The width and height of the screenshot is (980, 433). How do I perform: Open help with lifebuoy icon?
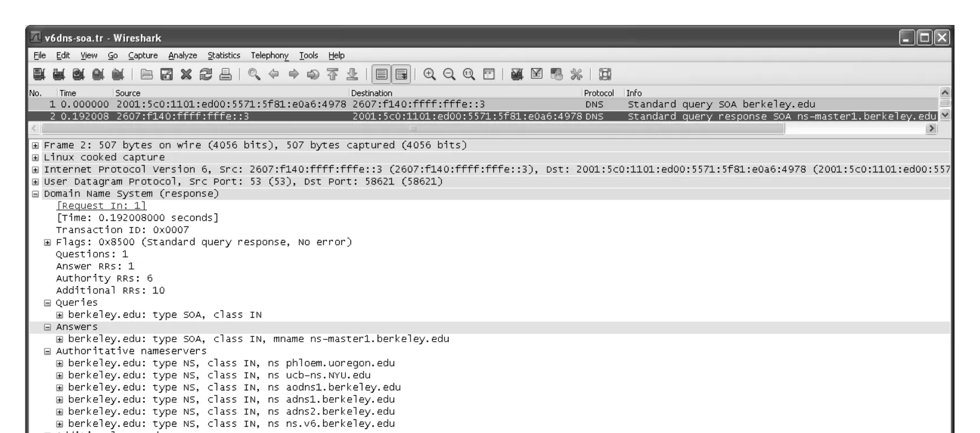point(605,74)
